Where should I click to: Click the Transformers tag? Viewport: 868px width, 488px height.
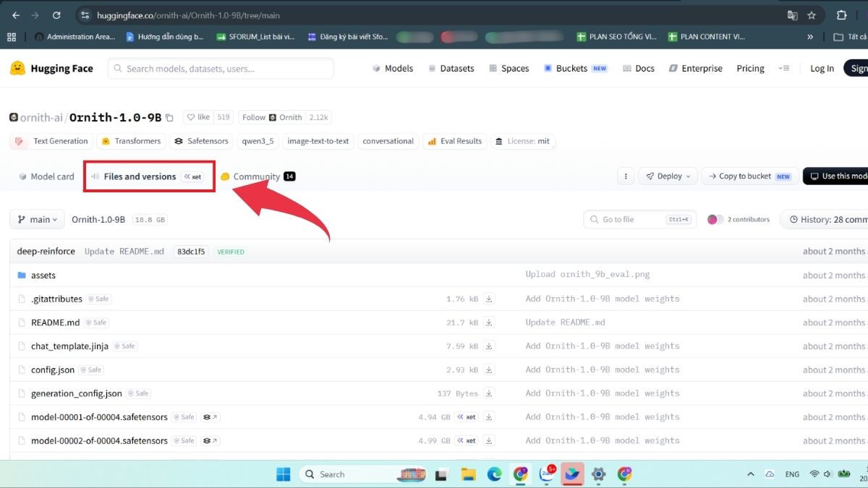click(x=132, y=141)
